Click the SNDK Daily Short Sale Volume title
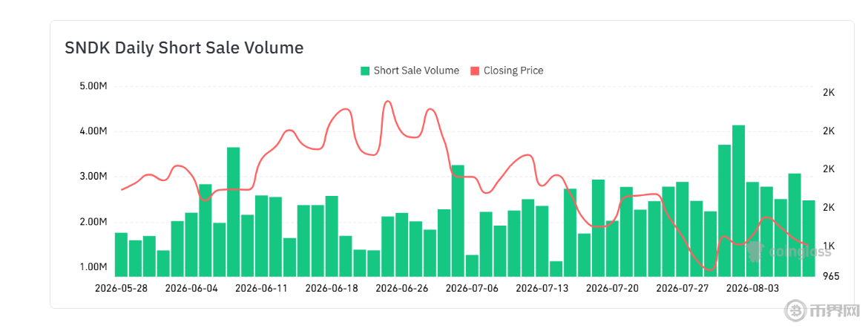Viewport: 868px width, 331px height. point(184,47)
